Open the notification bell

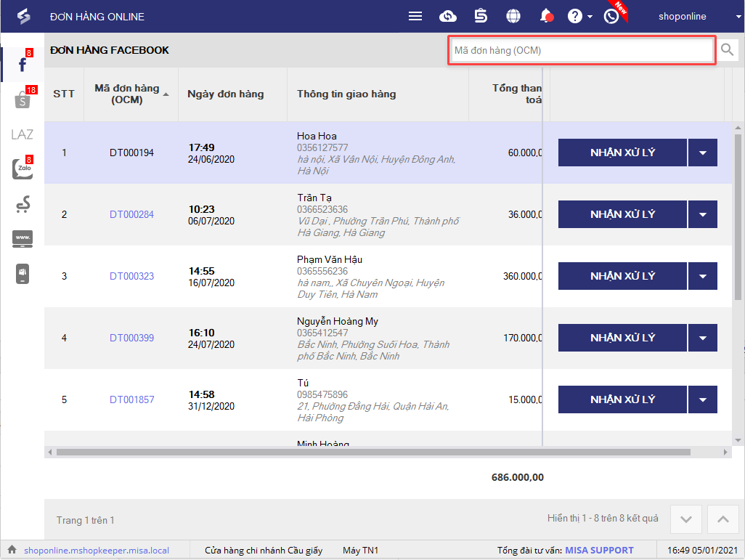[x=547, y=16]
